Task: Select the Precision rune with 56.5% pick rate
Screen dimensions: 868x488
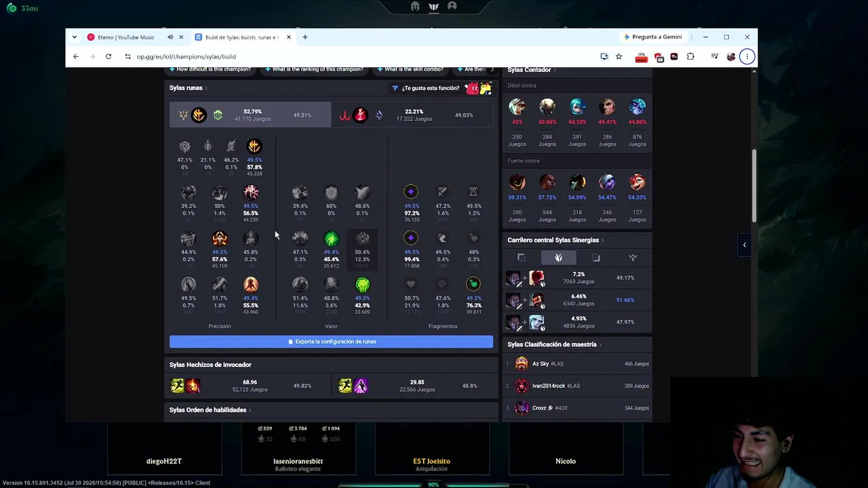Action: [251, 192]
